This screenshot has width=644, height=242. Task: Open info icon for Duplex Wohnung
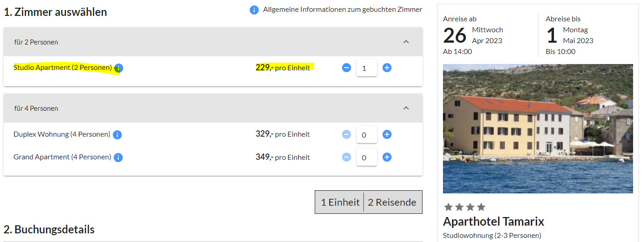click(x=117, y=135)
